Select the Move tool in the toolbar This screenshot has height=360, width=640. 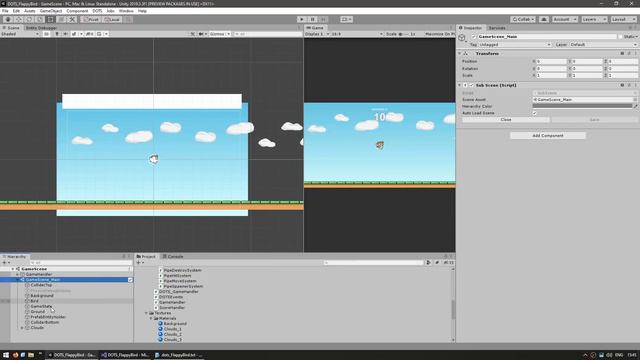(18, 19)
